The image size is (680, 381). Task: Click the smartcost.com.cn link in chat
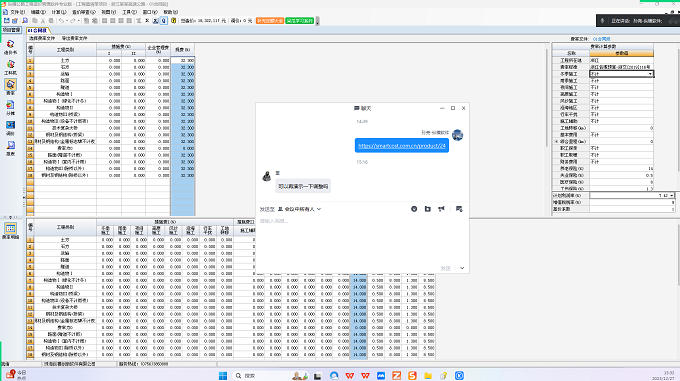point(402,146)
